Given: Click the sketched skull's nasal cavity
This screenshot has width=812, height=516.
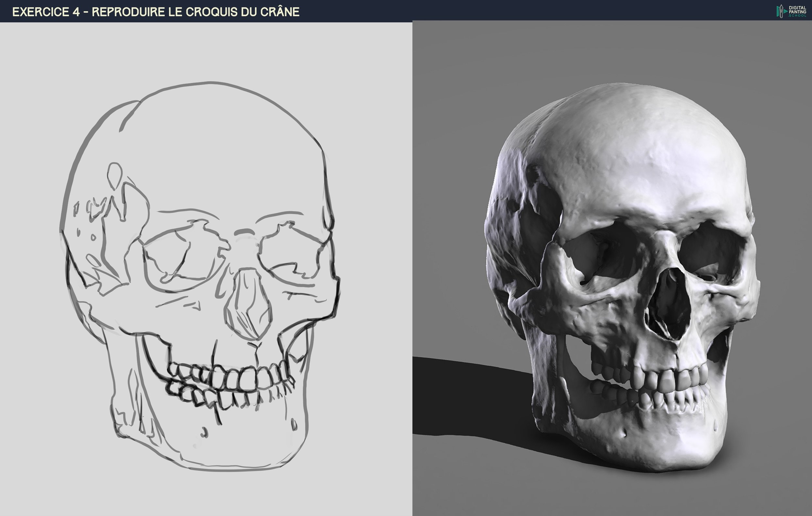Looking at the screenshot, I should 248,304.
